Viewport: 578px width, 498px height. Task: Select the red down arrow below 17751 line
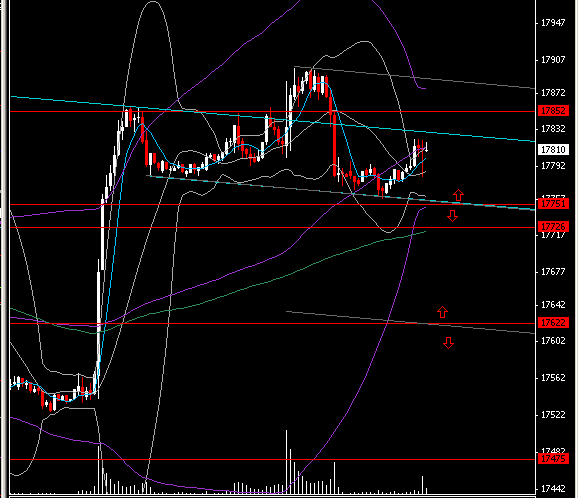(x=453, y=216)
